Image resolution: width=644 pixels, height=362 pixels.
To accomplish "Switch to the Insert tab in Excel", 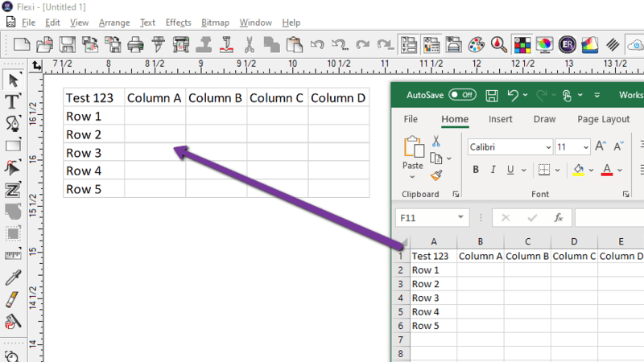I will point(500,119).
